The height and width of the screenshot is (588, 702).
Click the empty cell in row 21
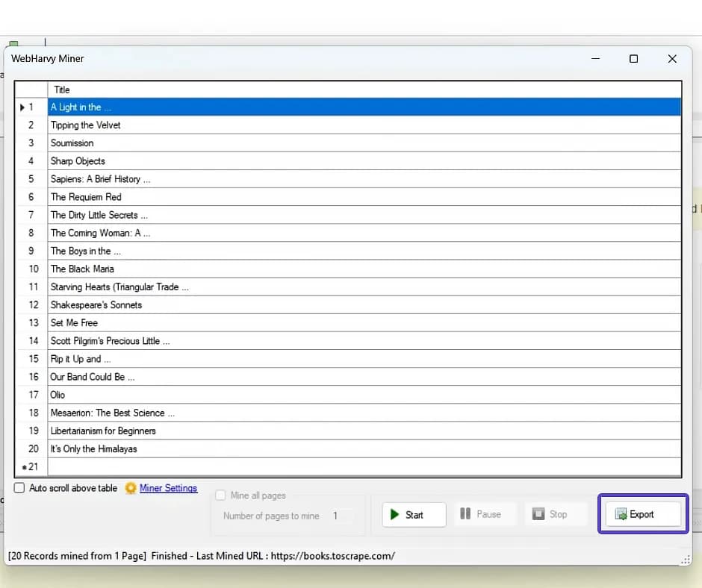[364, 467]
